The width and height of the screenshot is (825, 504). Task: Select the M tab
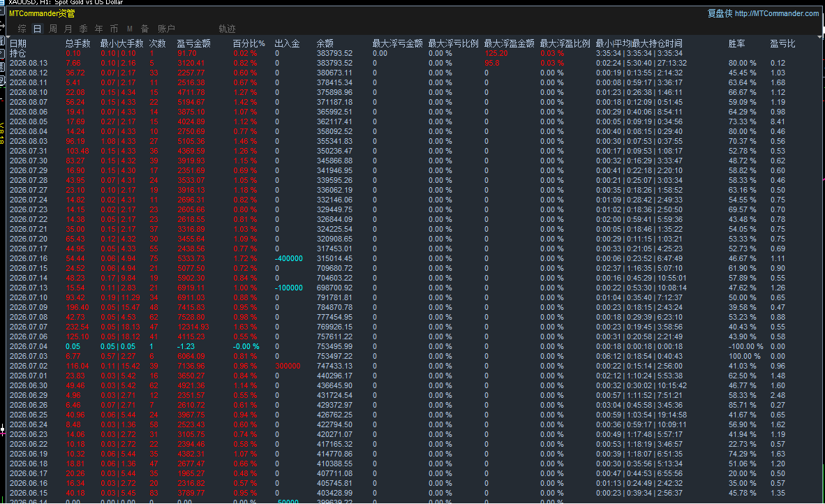coord(129,29)
